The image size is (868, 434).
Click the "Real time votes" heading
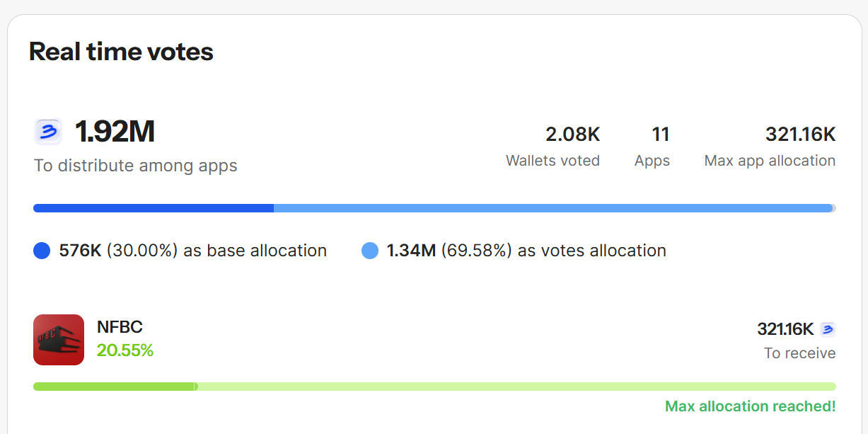[x=121, y=52]
